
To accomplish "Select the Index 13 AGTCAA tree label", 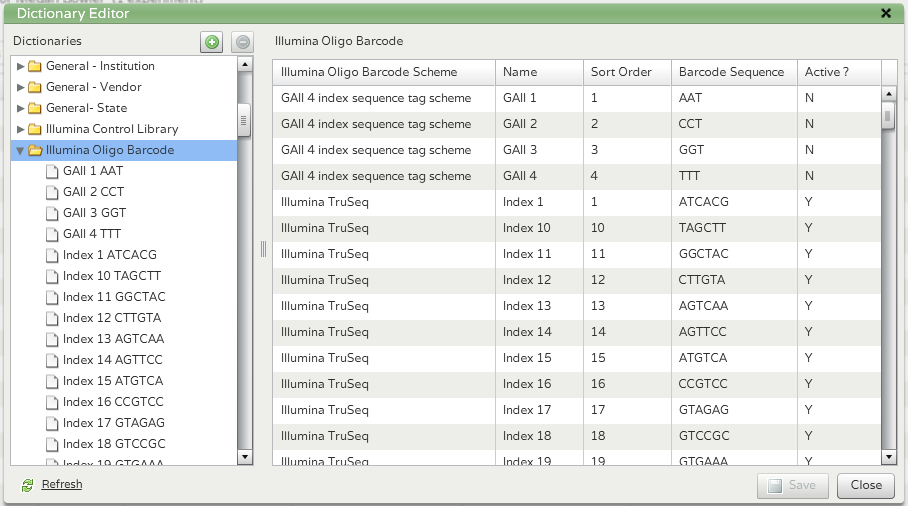I will 114,339.
